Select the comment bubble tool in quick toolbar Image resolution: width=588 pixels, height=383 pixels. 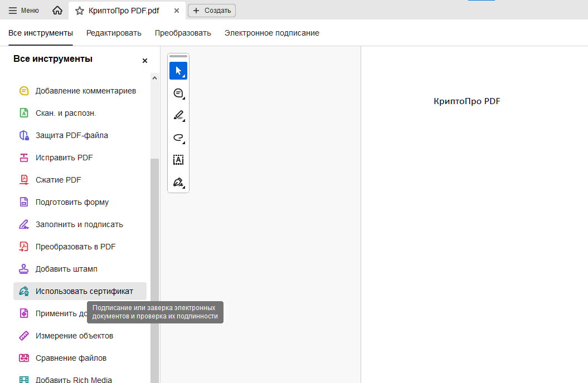178,93
